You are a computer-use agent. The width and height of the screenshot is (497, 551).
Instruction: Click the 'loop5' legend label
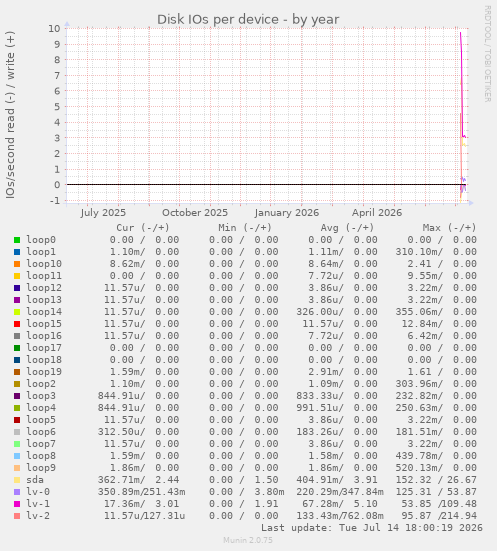coord(41,420)
